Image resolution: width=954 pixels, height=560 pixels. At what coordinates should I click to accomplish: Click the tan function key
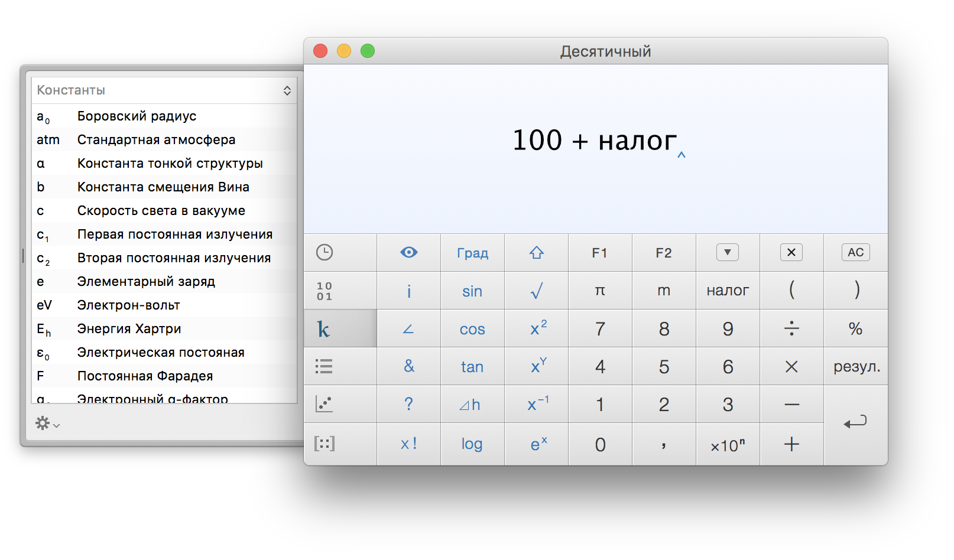point(473,366)
